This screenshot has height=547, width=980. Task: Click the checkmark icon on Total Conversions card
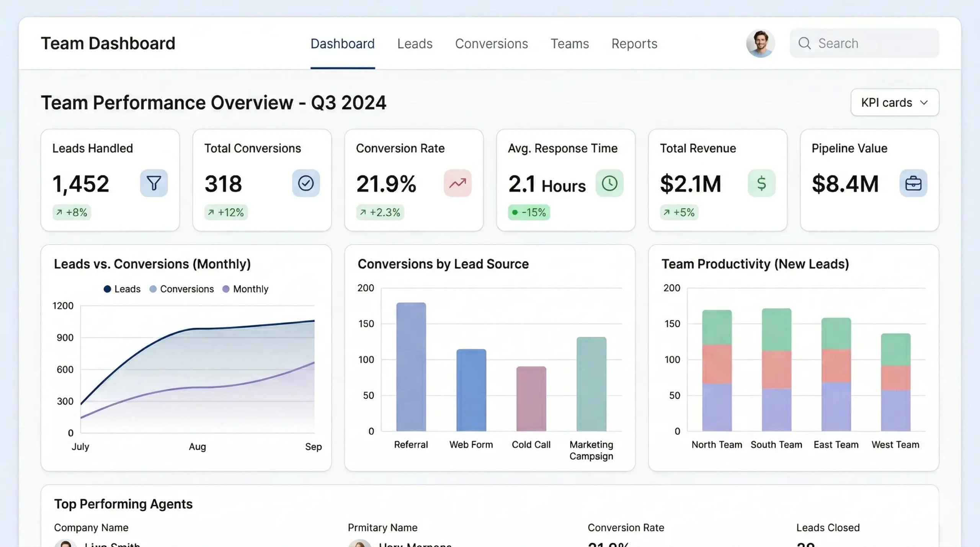tap(306, 183)
